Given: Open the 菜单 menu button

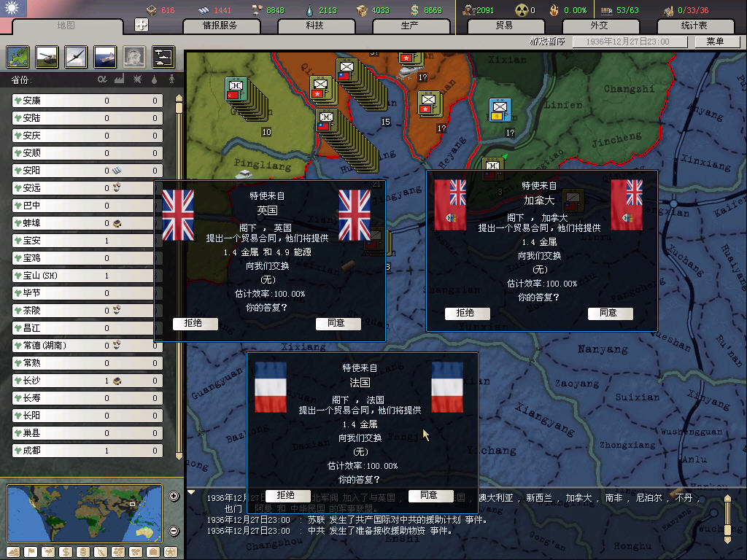Looking at the screenshot, I should (716, 42).
